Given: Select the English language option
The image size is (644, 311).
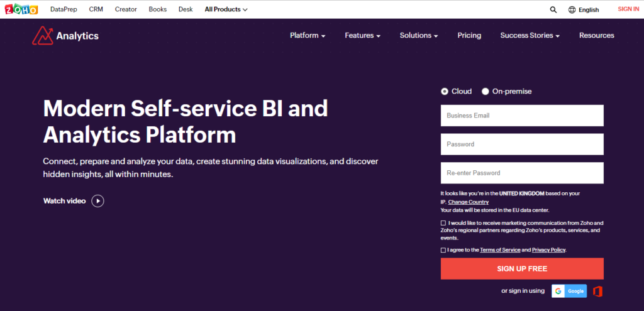Looking at the screenshot, I should click(589, 10).
